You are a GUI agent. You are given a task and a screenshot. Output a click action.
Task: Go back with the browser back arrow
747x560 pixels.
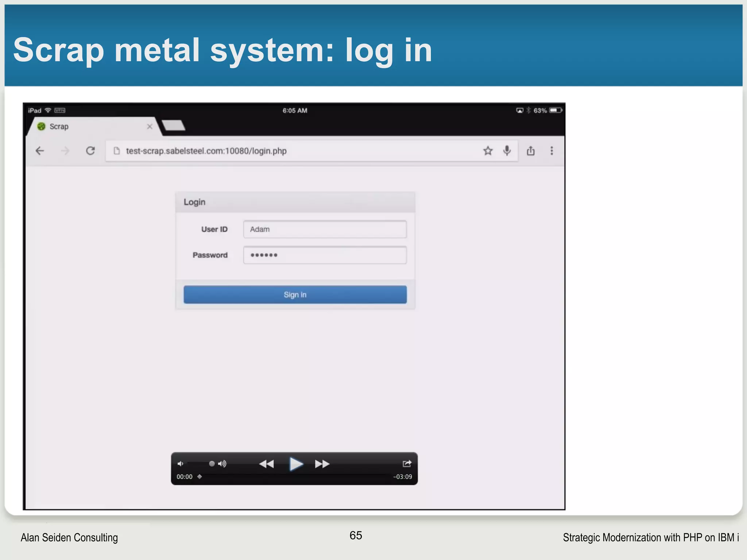click(40, 151)
